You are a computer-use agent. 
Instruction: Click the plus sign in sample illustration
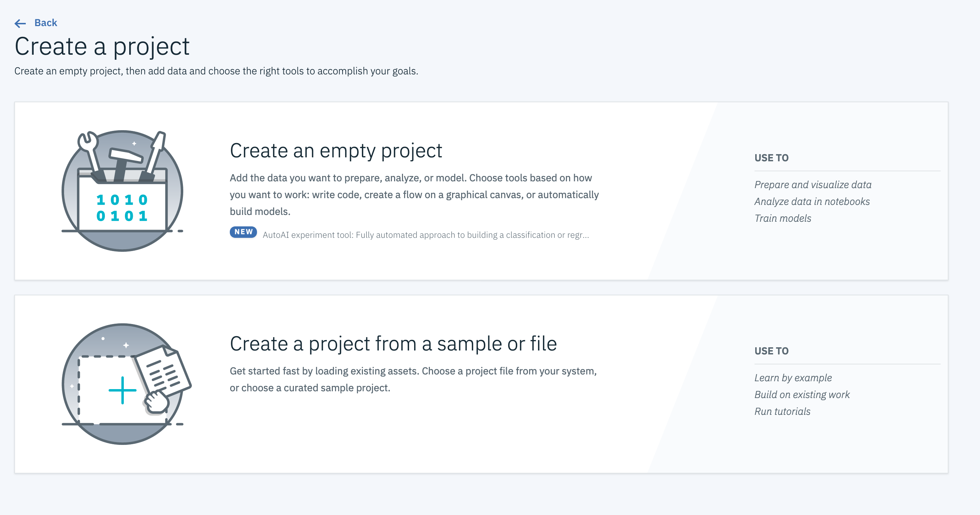click(122, 390)
